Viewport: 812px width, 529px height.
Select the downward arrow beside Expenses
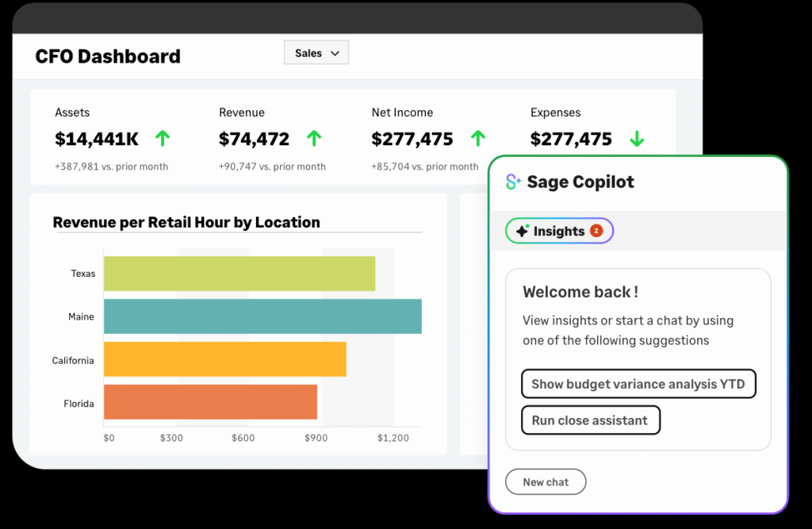point(637,138)
